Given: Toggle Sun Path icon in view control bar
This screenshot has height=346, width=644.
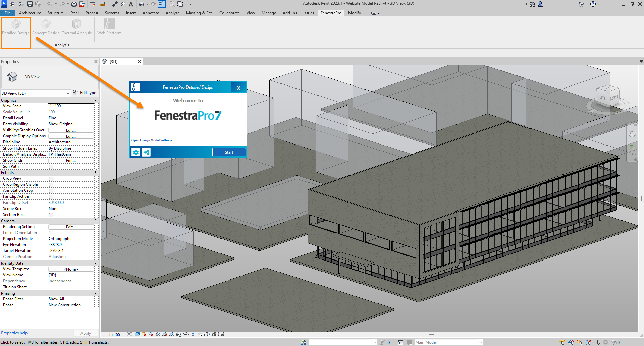Looking at the screenshot, I should pyautogui.click(x=144, y=334).
